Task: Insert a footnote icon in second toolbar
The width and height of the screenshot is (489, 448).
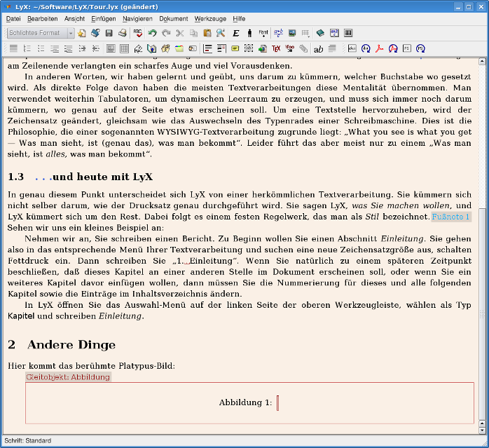Action: [207, 48]
